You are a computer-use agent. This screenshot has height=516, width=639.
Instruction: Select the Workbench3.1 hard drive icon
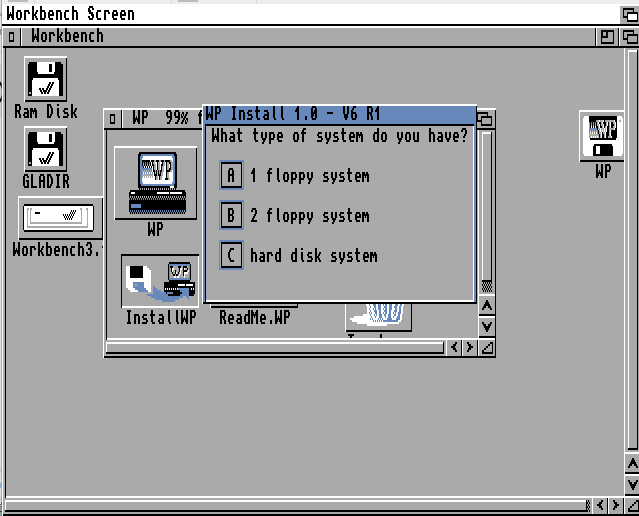point(59,218)
